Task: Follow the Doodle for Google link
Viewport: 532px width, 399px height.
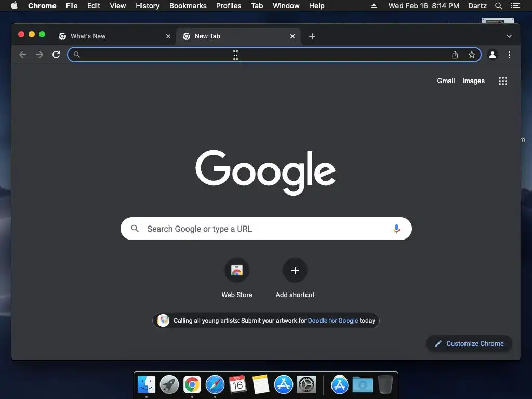Action: pyautogui.click(x=333, y=320)
